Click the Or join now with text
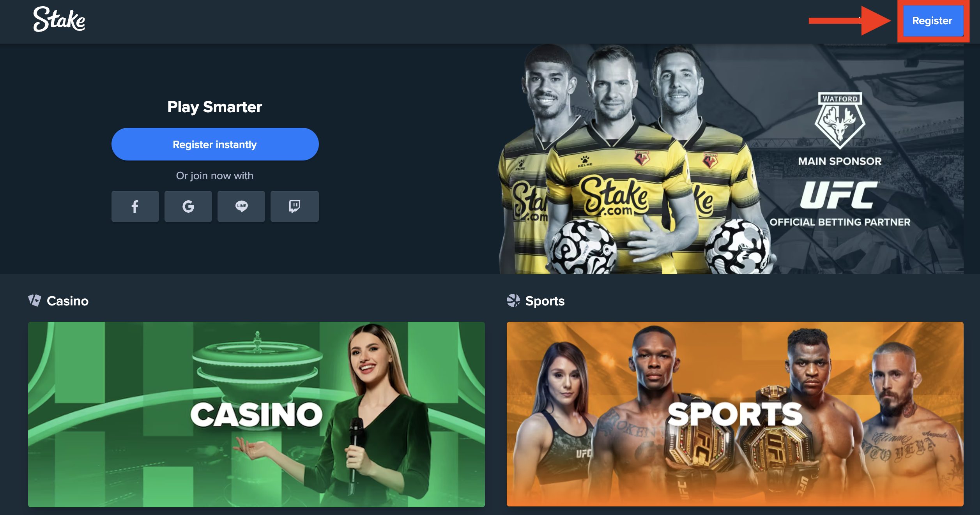Viewport: 980px width, 515px height. 215,176
